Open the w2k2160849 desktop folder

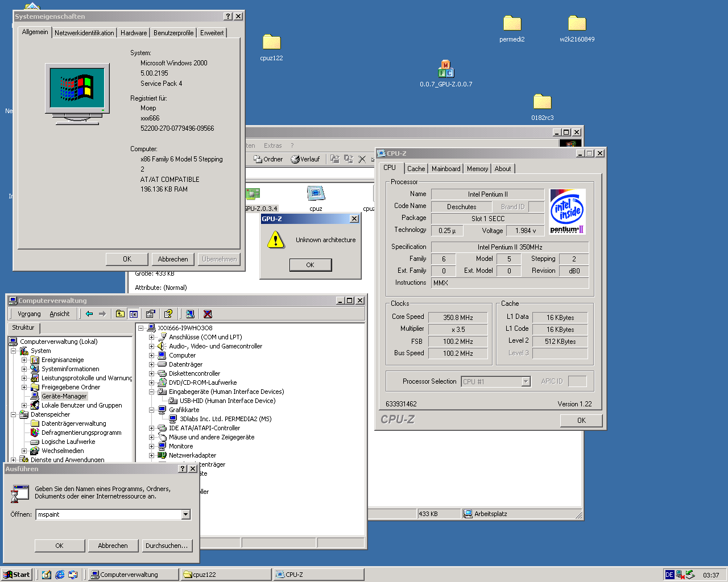pyautogui.click(x=577, y=29)
